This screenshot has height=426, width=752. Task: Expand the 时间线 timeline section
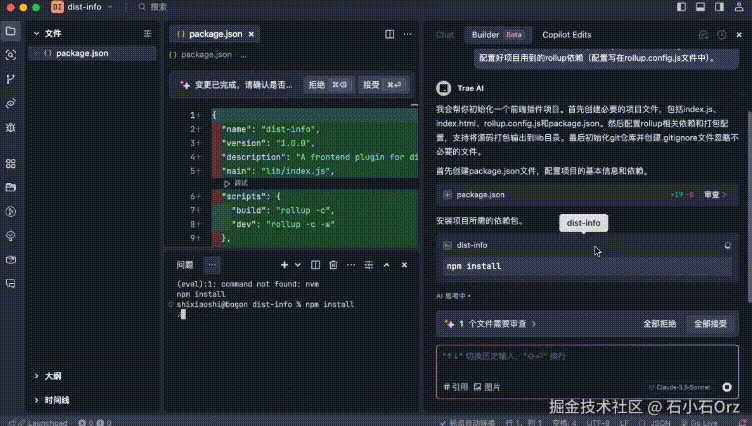36,400
